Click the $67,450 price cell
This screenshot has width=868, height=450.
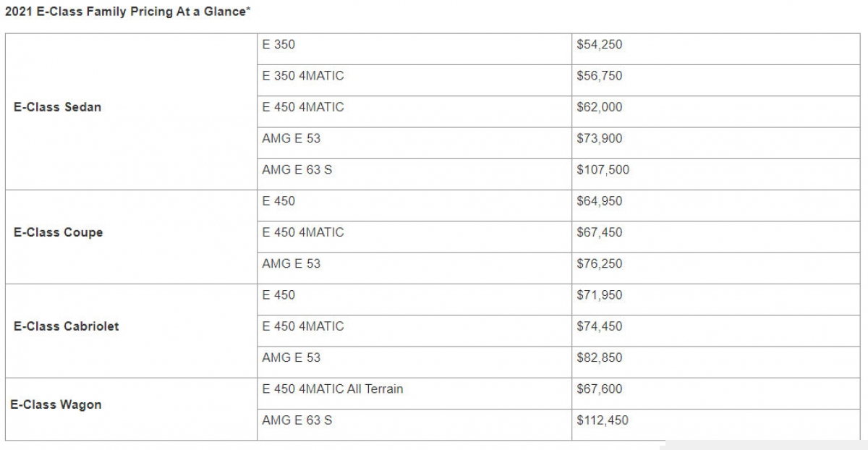coord(599,232)
